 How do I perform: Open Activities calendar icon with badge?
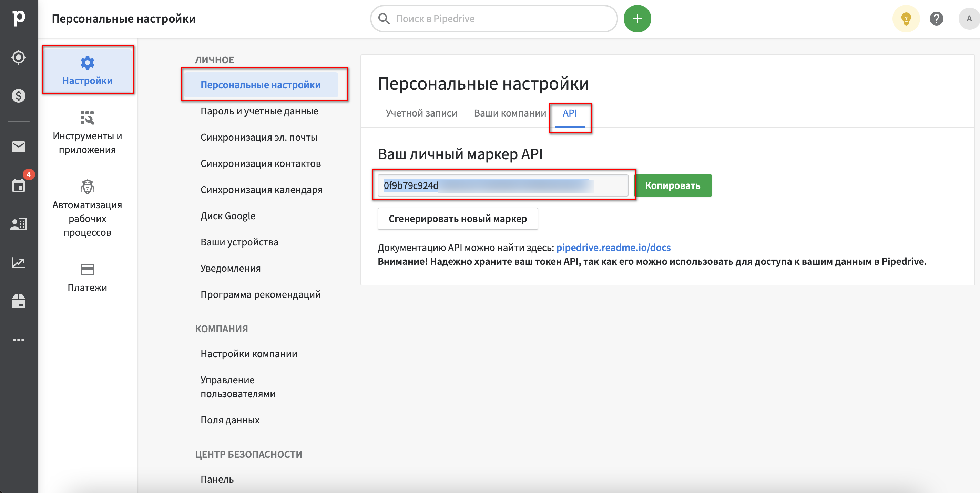[x=18, y=185]
